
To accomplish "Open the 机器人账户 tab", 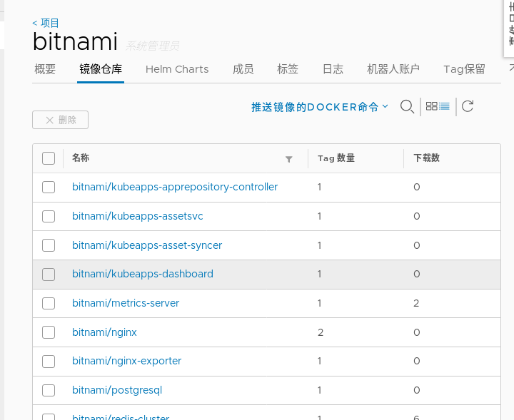I will [393, 69].
